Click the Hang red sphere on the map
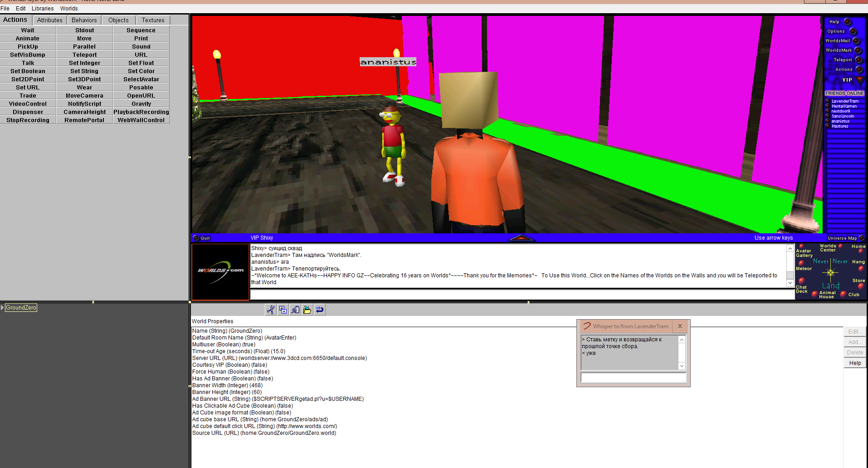Viewport: 868px width, 468px height. coord(861,268)
